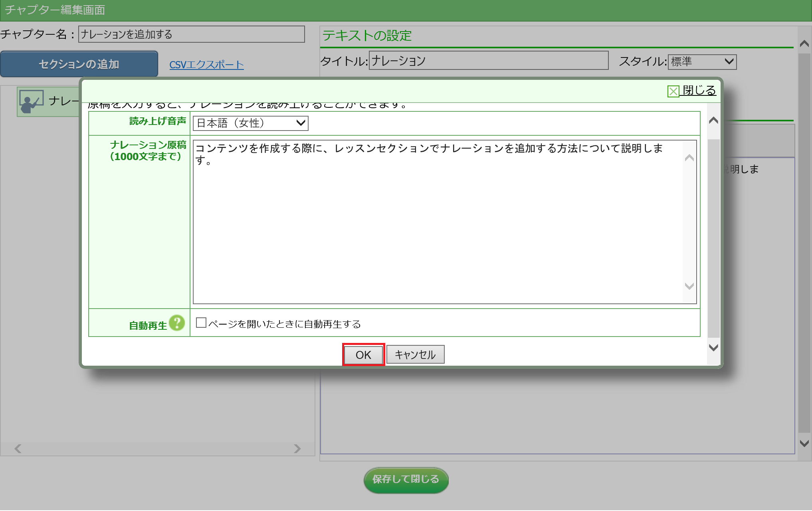Click the チャプター名 input field

pyautogui.click(x=191, y=34)
